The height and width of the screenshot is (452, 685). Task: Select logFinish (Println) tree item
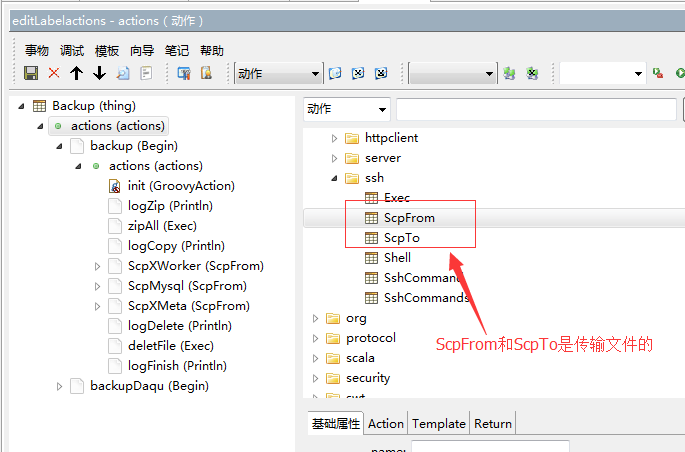click(x=177, y=366)
